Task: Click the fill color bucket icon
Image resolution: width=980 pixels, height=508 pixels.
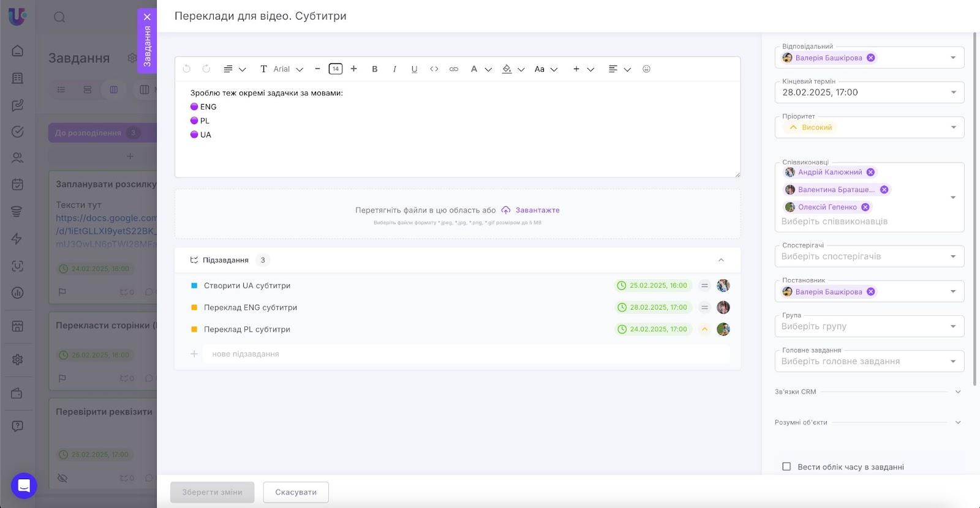Action: (x=507, y=69)
